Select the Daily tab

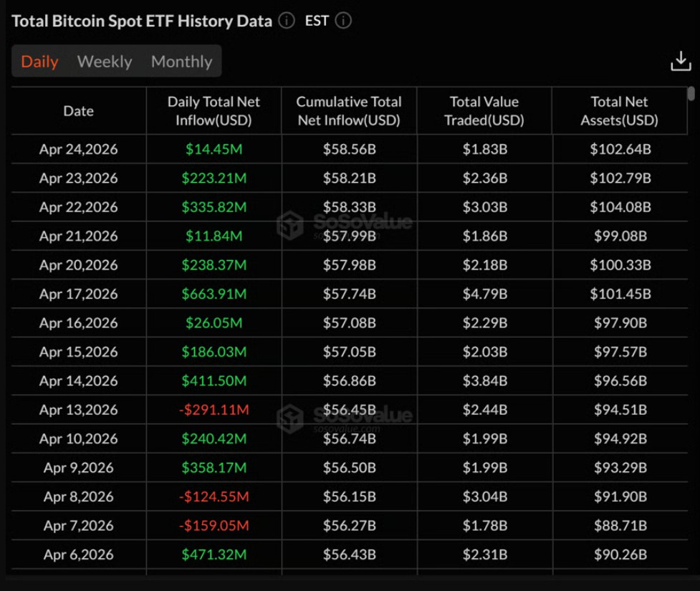[39, 62]
